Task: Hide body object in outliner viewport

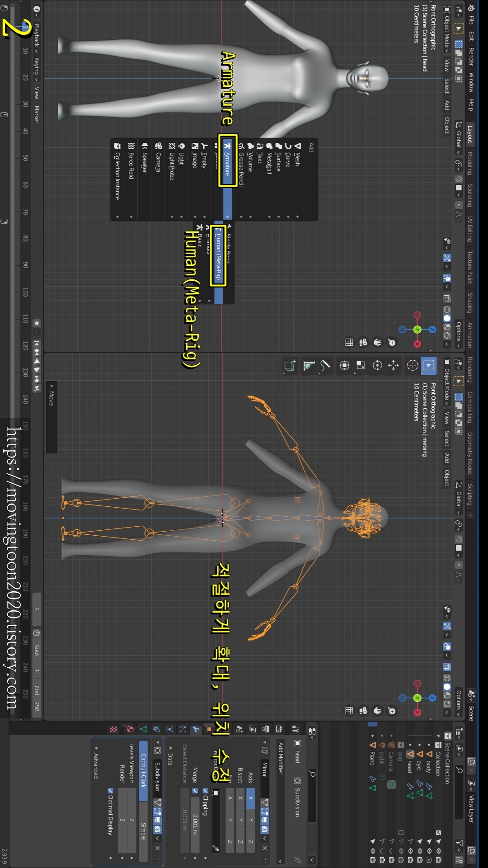Action: coord(429,850)
